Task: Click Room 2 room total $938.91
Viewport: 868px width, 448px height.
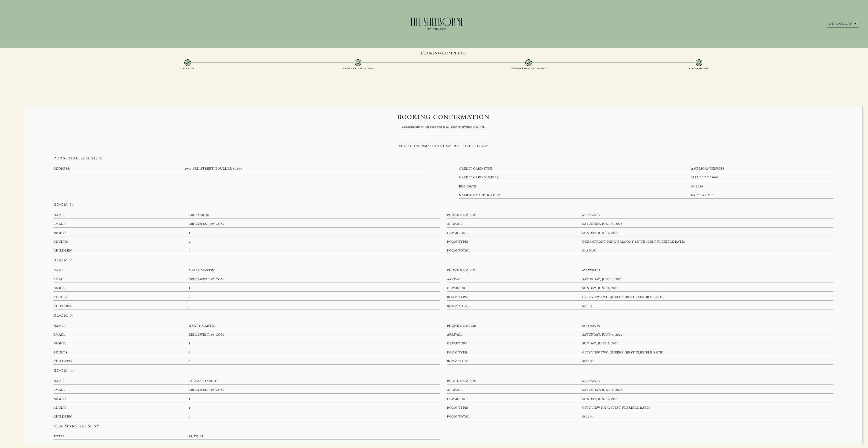Action: tap(588, 306)
